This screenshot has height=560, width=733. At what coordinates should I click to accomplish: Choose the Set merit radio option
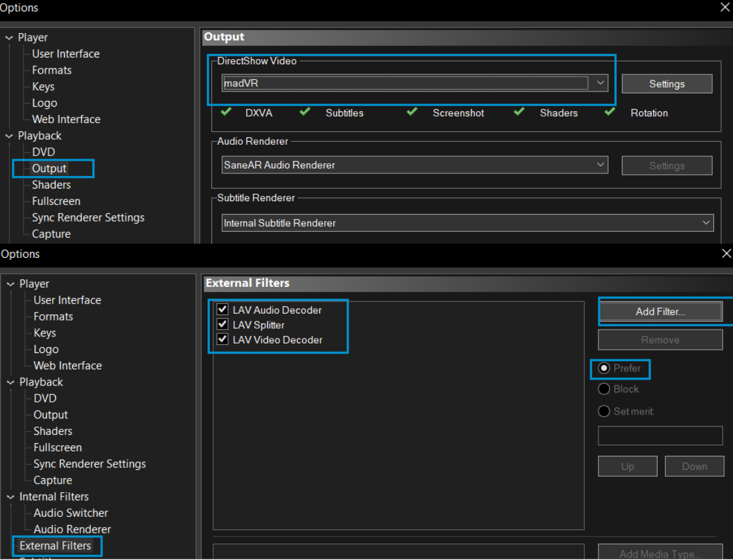click(x=604, y=411)
